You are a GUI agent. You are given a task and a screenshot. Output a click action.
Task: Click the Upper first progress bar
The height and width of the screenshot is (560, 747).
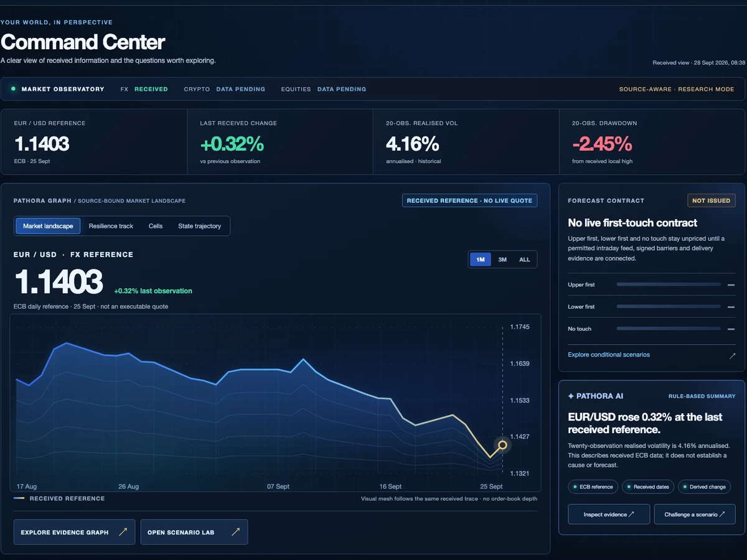[x=669, y=284]
